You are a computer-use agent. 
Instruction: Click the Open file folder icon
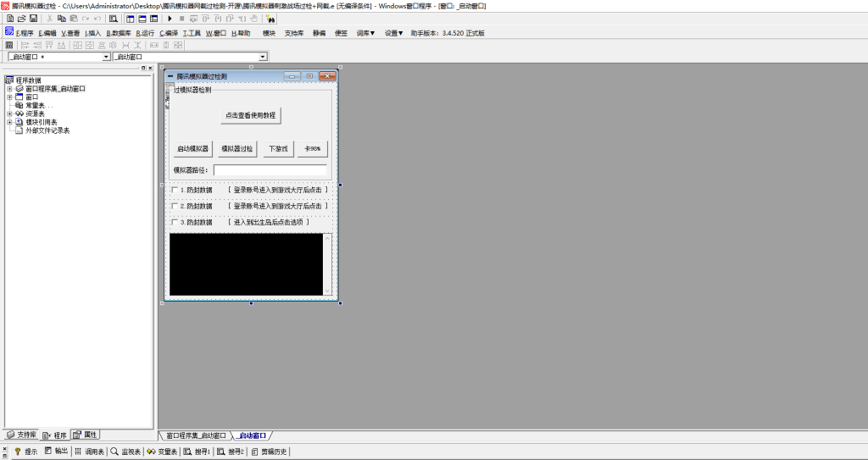(21, 19)
